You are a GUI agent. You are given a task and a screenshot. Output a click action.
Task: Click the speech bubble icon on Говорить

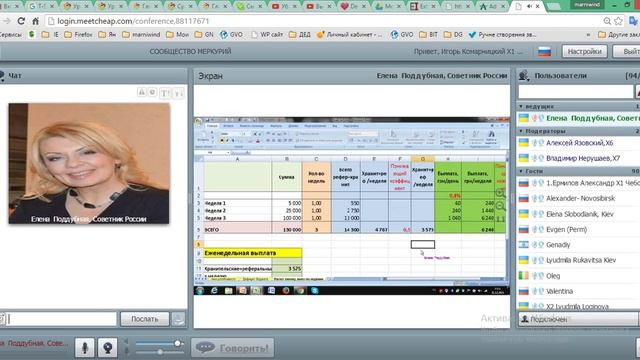click(x=205, y=348)
